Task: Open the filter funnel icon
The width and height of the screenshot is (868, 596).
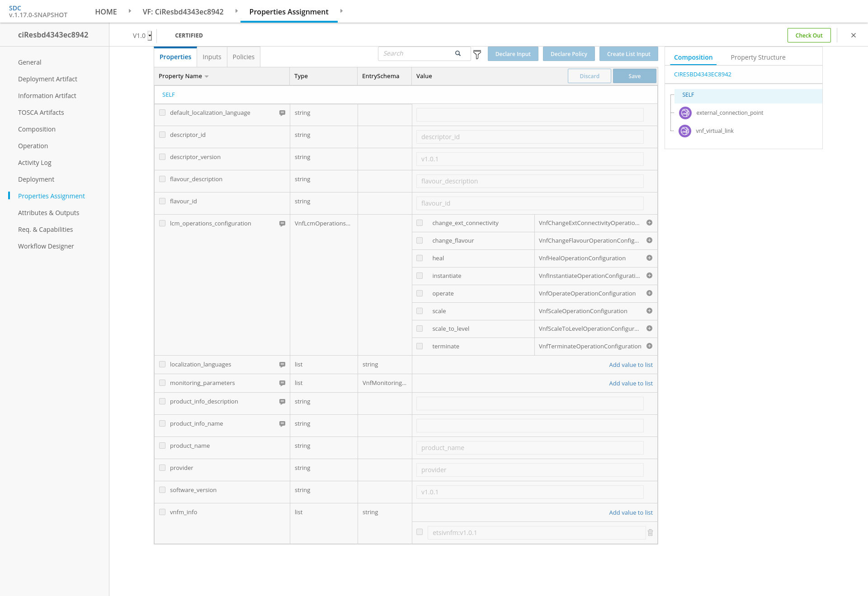Action: click(477, 55)
